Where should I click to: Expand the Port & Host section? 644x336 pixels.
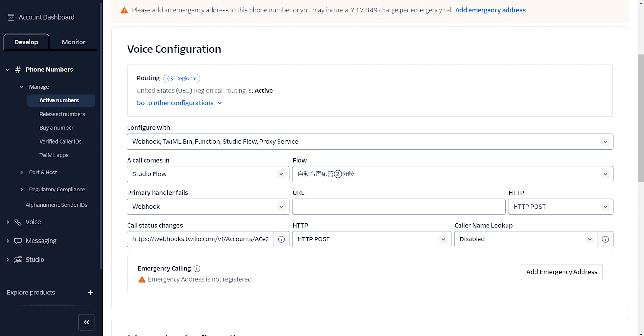pos(22,173)
